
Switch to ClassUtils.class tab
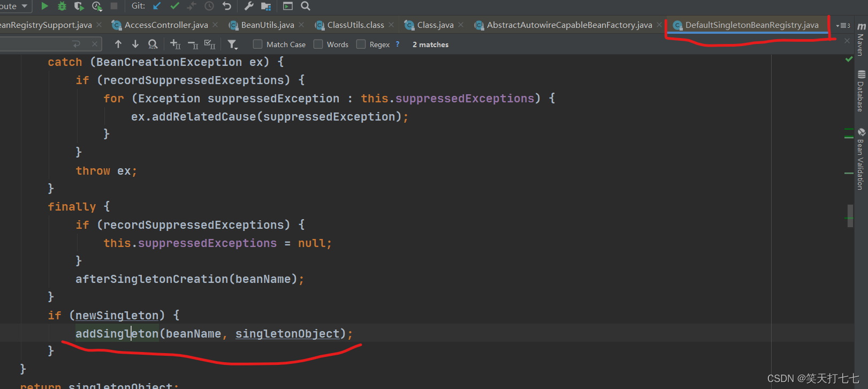(349, 25)
